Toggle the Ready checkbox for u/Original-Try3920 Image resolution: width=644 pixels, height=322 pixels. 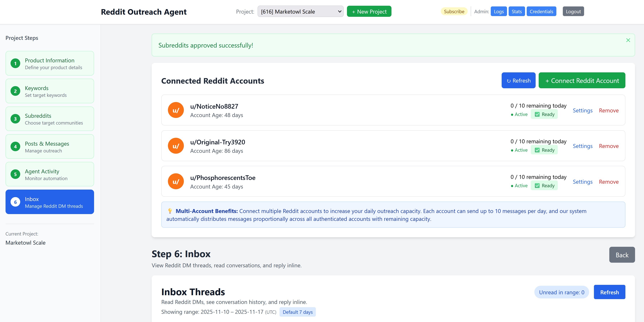coord(537,150)
